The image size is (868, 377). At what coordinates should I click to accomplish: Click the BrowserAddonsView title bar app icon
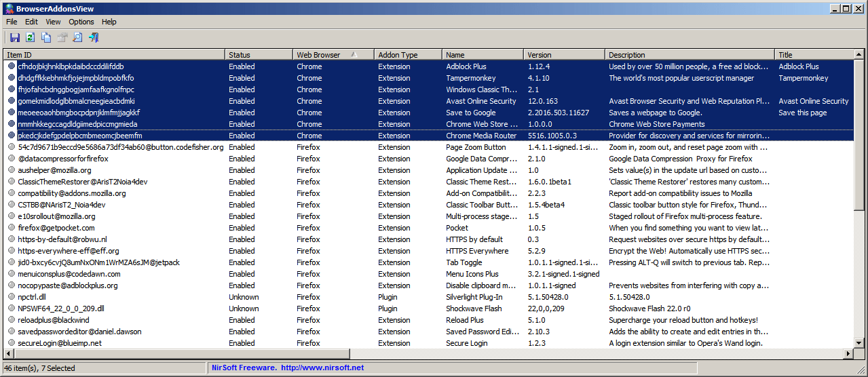pos(7,8)
